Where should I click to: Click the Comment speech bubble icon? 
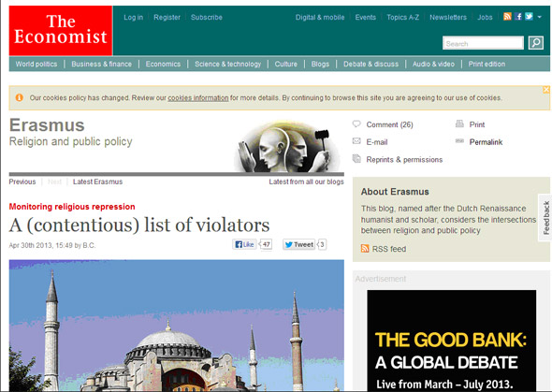tap(356, 123)
